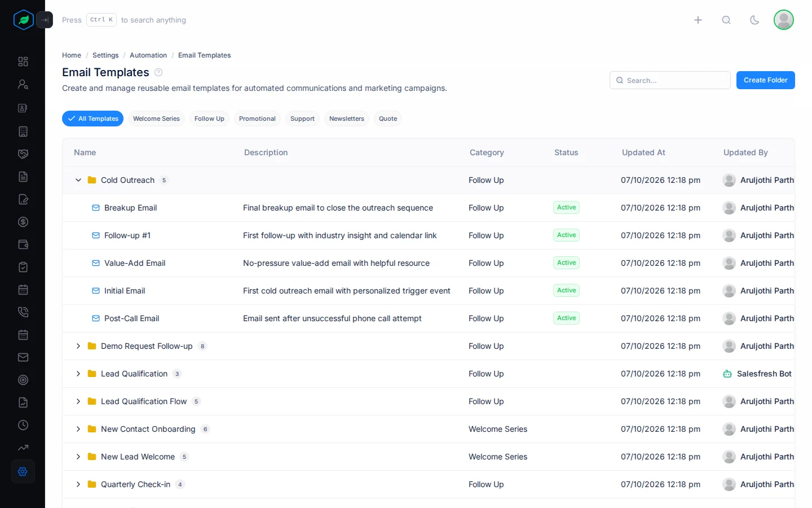Go to Automation breadcrumb link
The image size is (812, 508).
point(148,55)
